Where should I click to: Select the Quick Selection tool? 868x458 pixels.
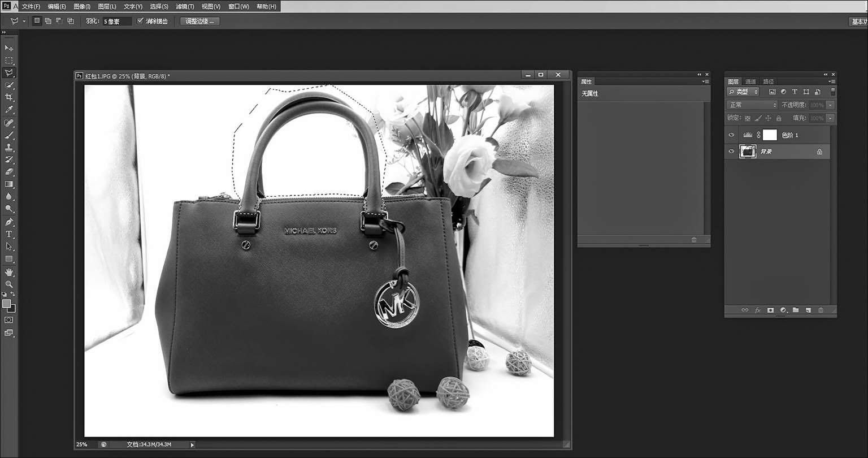tap(9, 85)
